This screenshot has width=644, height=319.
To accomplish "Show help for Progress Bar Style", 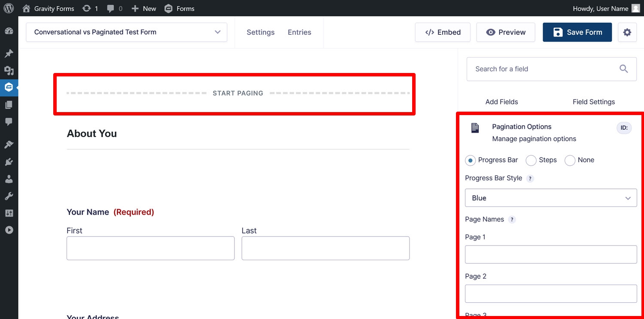I will tap(530, 179).
